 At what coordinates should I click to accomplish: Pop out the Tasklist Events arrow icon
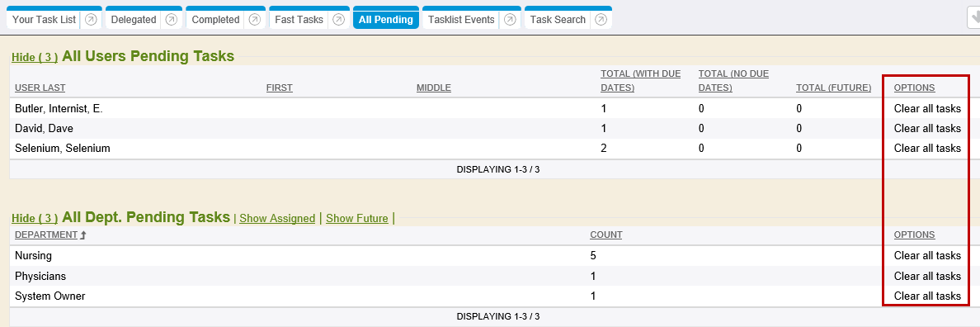point(509,19)
